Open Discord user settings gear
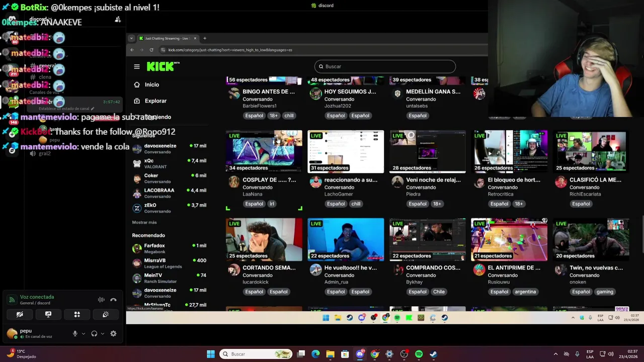 (113, 333)
